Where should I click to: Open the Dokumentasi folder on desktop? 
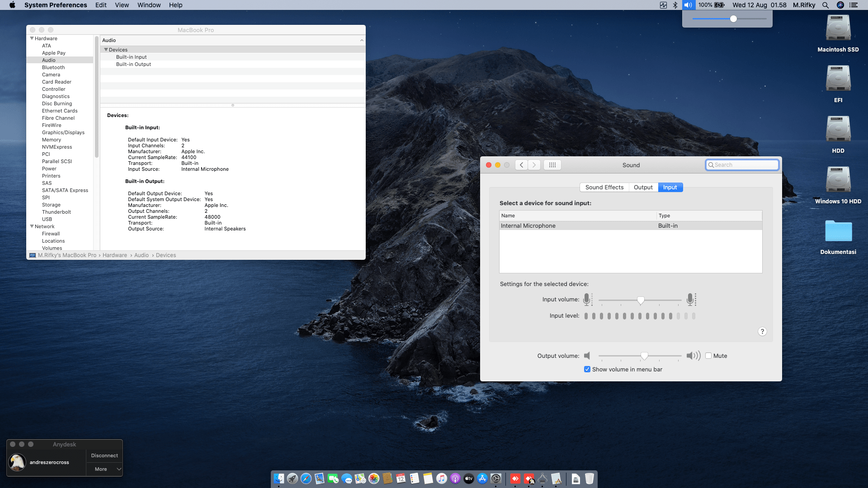tap(838, 231)
